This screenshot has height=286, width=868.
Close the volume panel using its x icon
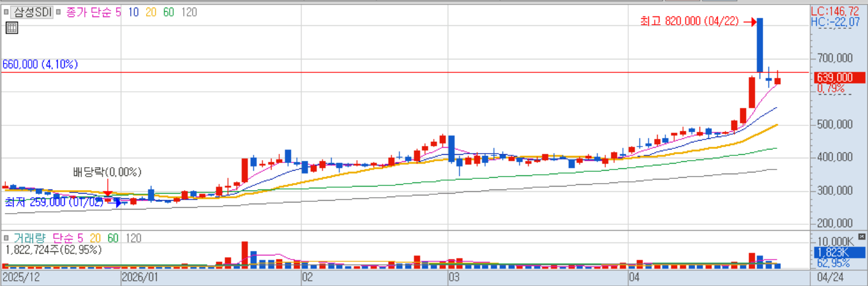[x=862, y=237]
